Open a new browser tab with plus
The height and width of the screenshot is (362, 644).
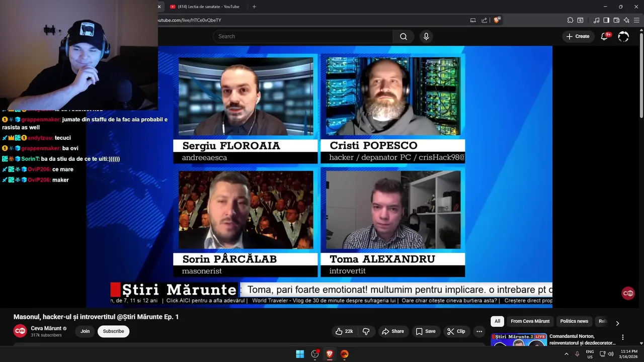[x=254, y=7]
